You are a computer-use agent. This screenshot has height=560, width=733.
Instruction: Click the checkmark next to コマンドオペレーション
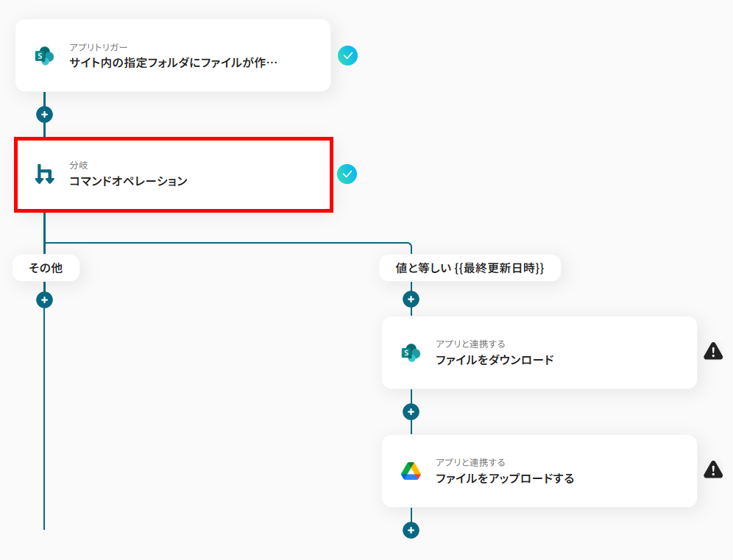click(347, 174)
